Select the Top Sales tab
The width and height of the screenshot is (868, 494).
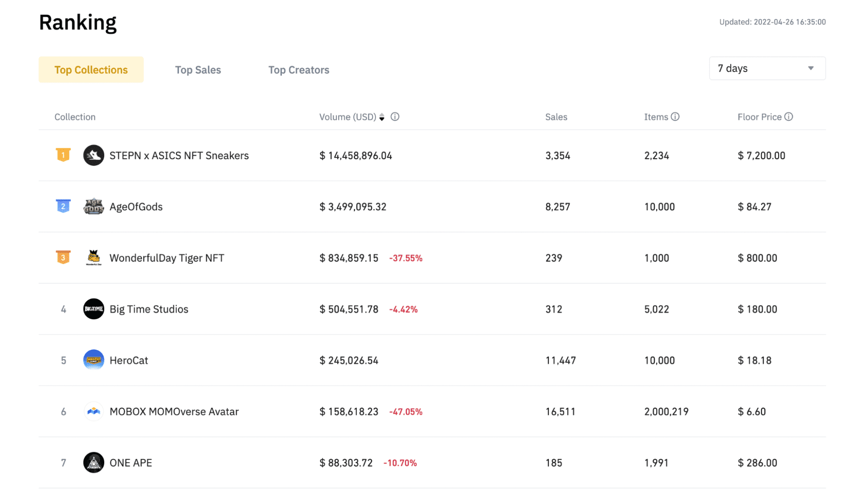coord(198,70)
